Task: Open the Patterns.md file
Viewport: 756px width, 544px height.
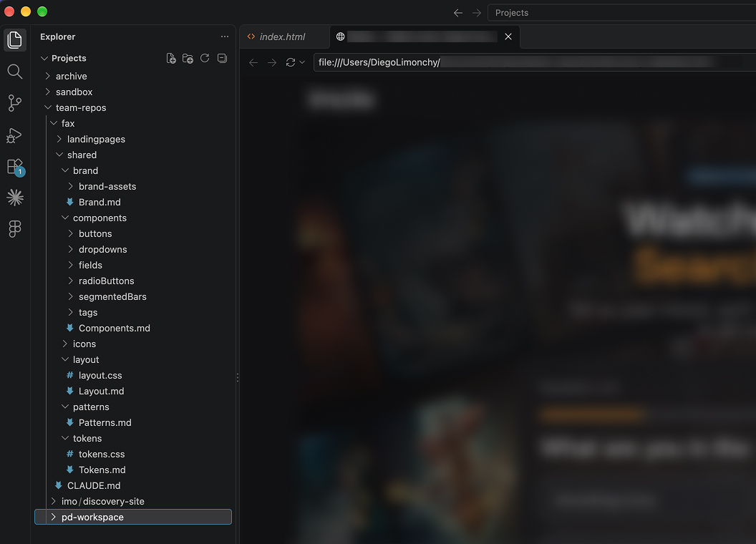Action: coord(105,423)
